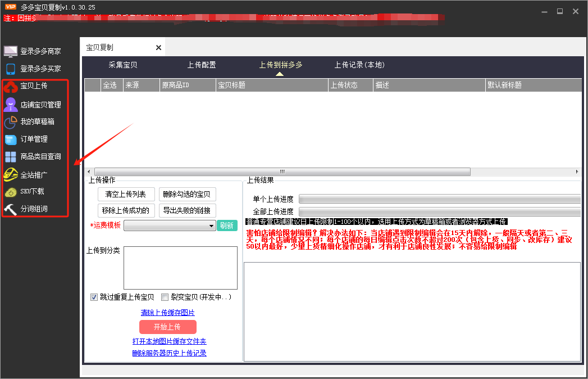Click the 导出失败的链接 button

(187, 210)
